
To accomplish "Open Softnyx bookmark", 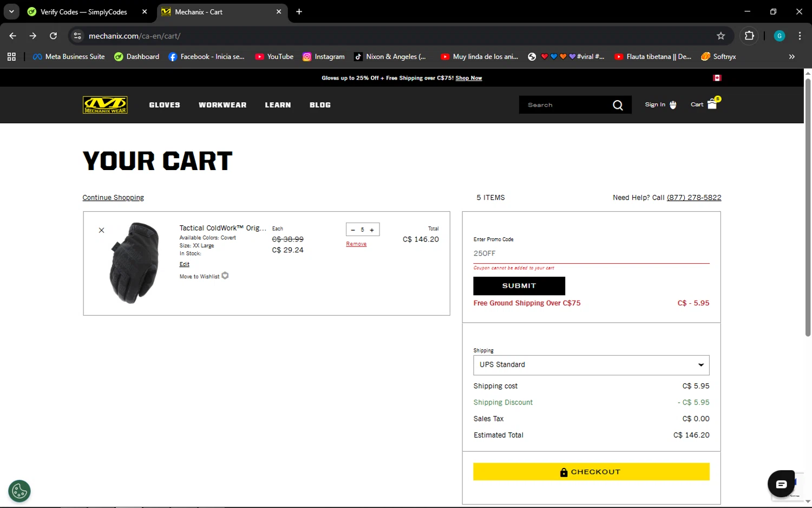I will pos(718,56).
